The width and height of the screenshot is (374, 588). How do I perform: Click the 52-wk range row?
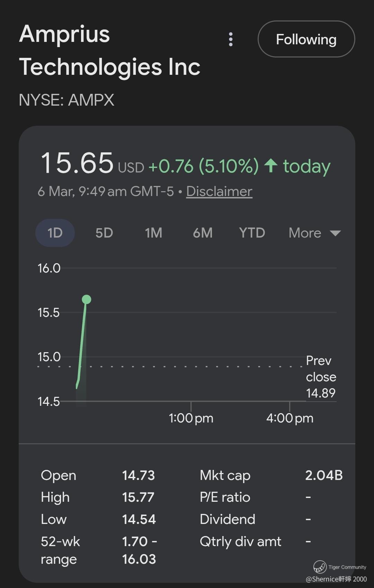(x=98, y=550)
